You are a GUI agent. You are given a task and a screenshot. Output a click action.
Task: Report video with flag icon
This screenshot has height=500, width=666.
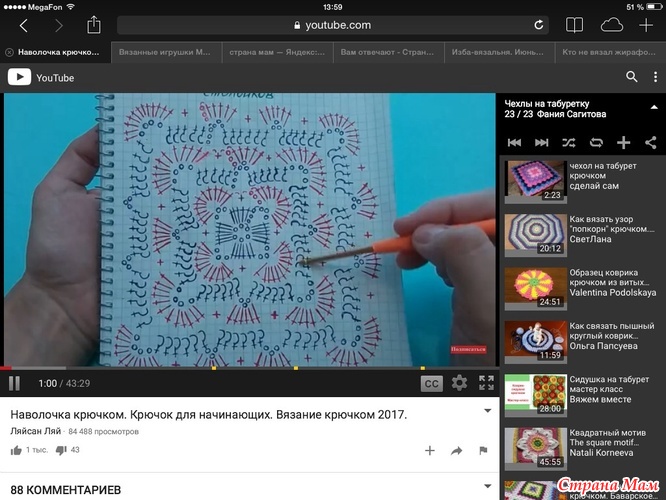[483, 450]
